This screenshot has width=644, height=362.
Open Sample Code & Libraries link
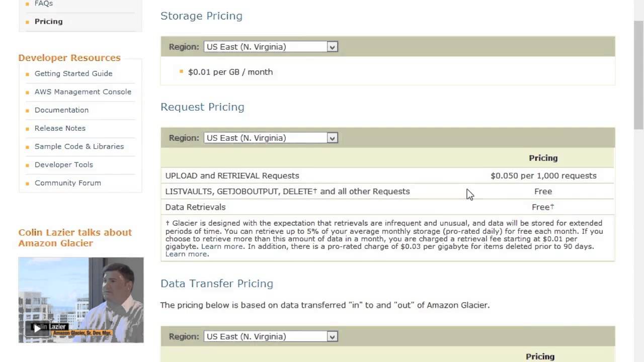(x=79, y=146)
